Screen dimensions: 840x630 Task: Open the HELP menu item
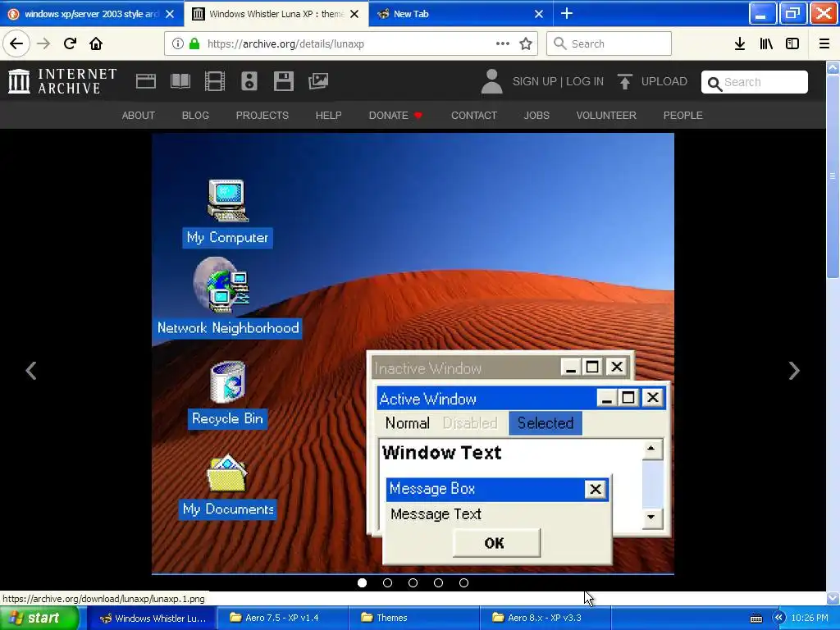click(x=328, y=115)
